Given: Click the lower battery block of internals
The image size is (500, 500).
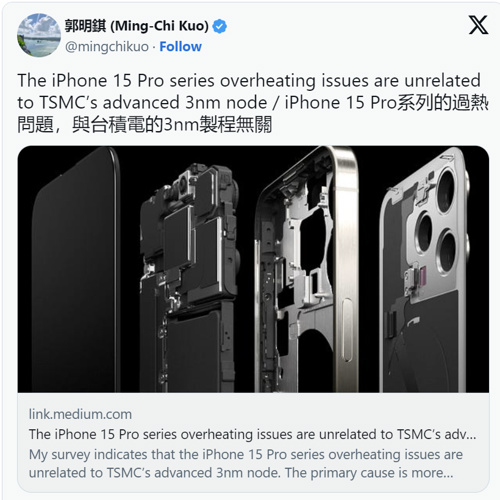Looking at the screenshot, I should click(x=193, y=352).
